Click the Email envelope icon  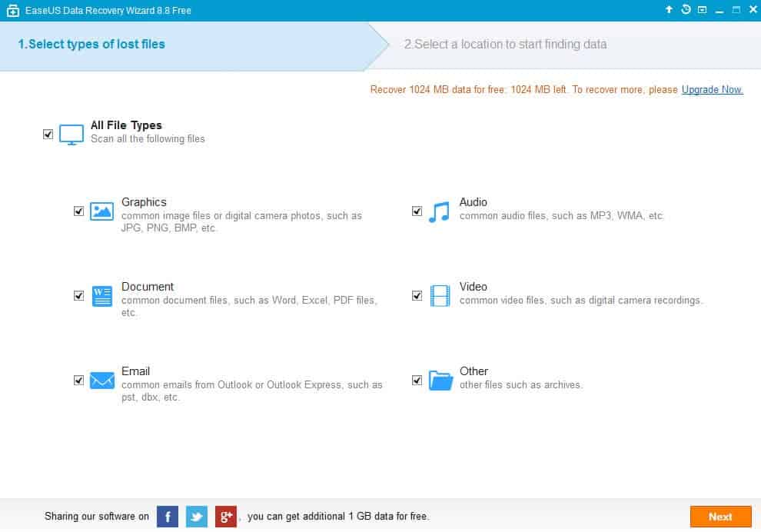coord(101,381)
